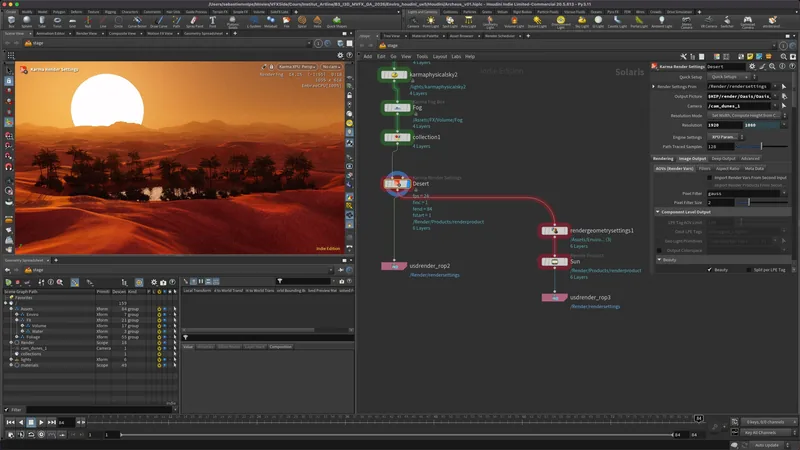
Task: Select the Curve Bezier shelf tool
Action: pos(137,21)
